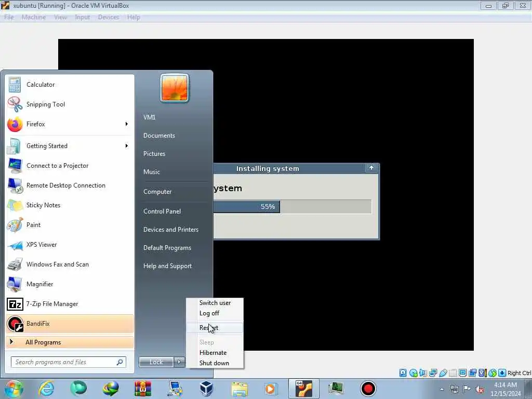The image size is (532, 399).
Task: Open the media player taskbar icon
Action: tap(271, 389)
